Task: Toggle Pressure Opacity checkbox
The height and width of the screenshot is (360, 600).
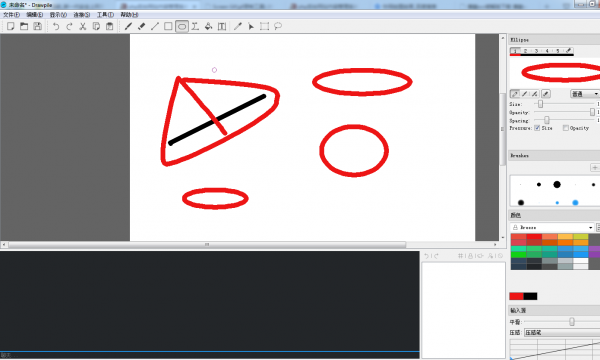Action: click(x=566, y=128)
